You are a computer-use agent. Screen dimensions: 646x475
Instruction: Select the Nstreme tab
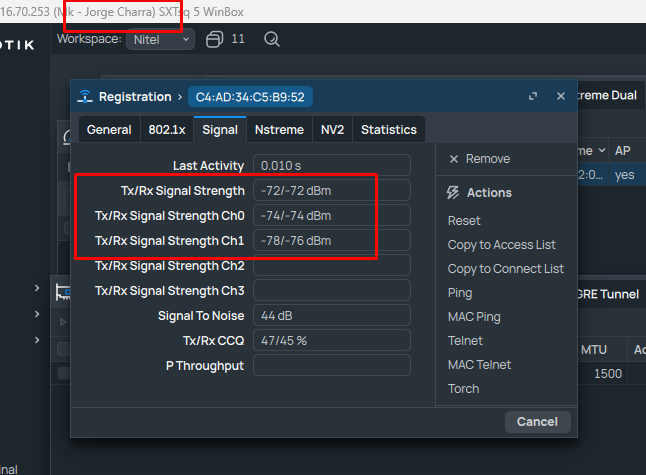(279, 130)
